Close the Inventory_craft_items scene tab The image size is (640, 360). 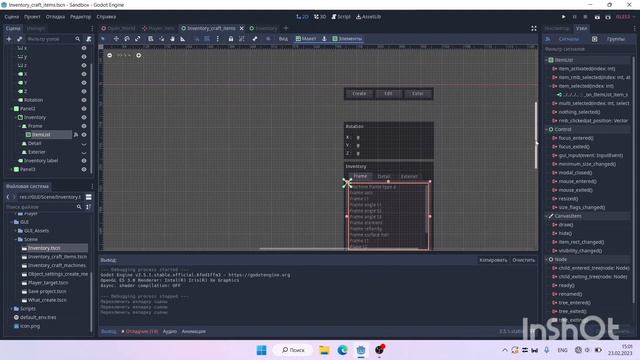242,28
